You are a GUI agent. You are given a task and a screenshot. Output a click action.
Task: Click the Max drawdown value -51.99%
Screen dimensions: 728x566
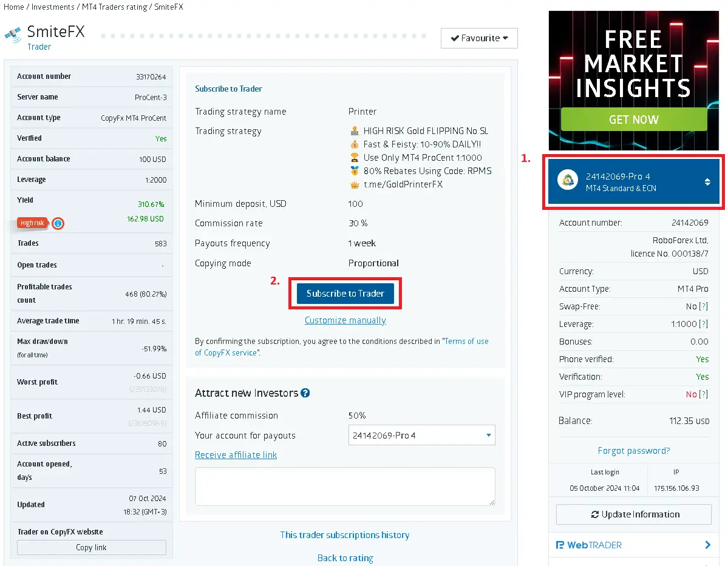(x=154, y=348)
